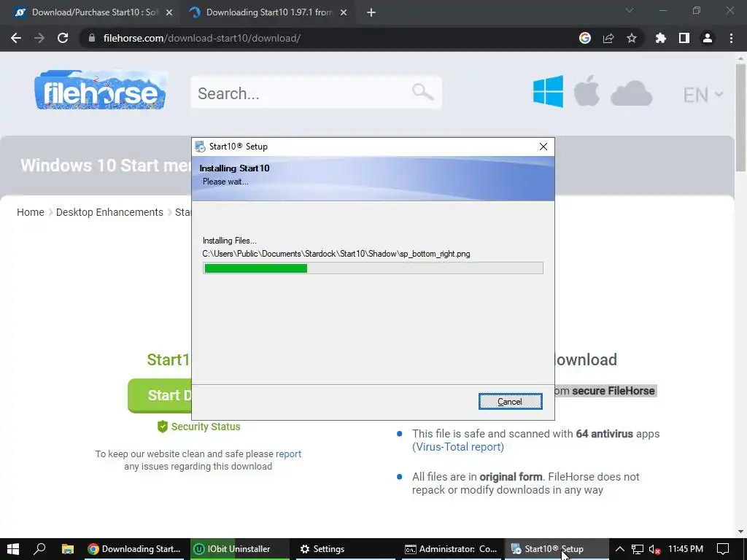Open the 11:45 PM clock
The image size is (747, 560).
click(686, 549)
